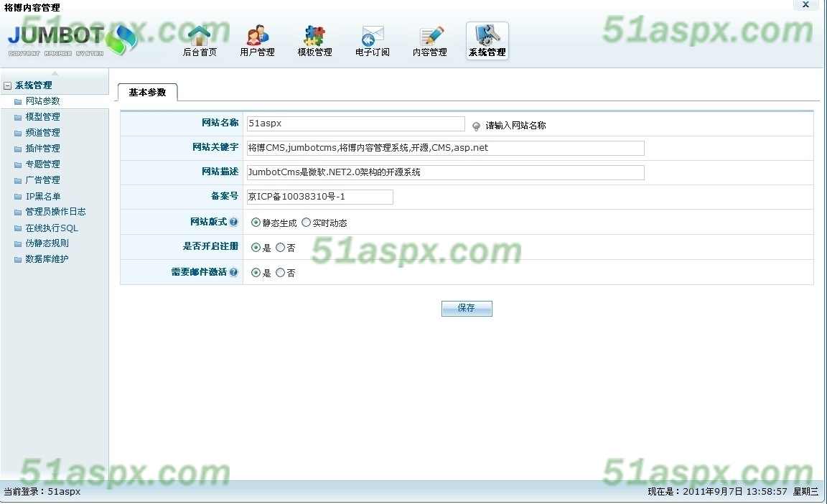The width and height of the screenshot is (827, 504).
Task: Focus the 备案号 input field
Action: (319, 197)
